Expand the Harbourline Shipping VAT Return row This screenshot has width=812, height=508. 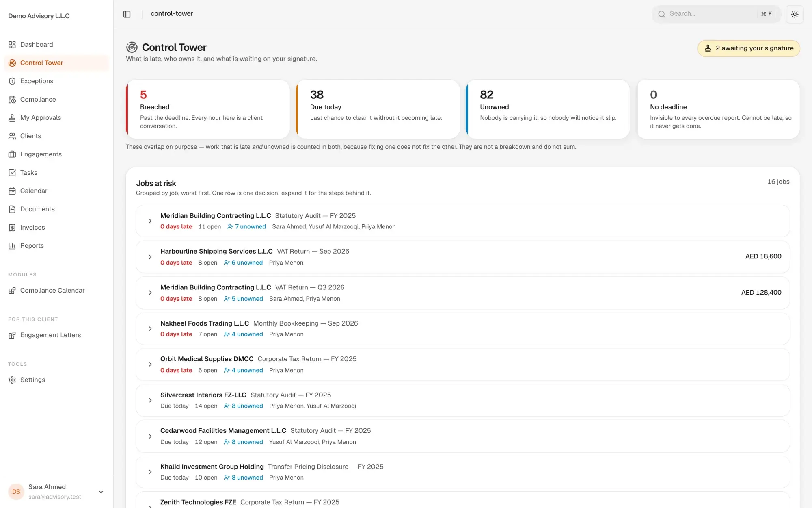[150, 257]
